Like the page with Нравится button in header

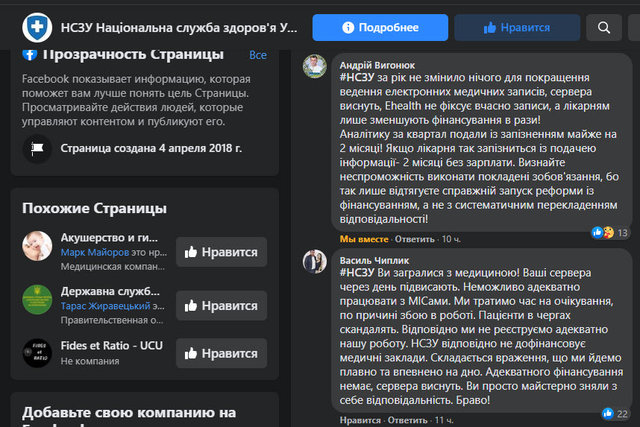(x=517, y=27)
